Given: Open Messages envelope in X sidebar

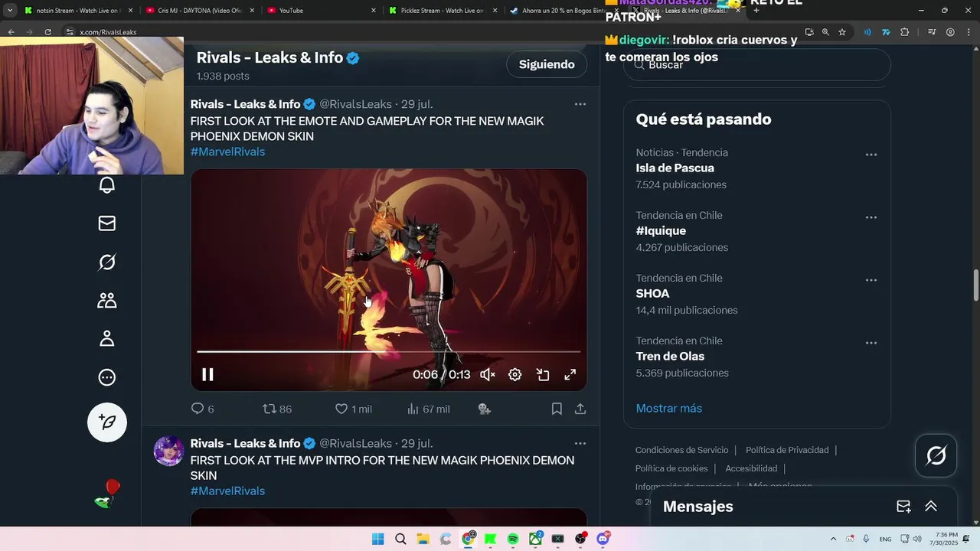Looking at the screenshot, I should tap(107, 223).
